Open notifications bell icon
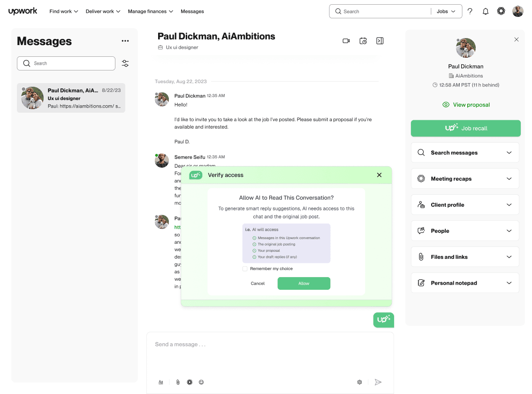Viewport: 532px width, 394px height. tap(486, 11)
